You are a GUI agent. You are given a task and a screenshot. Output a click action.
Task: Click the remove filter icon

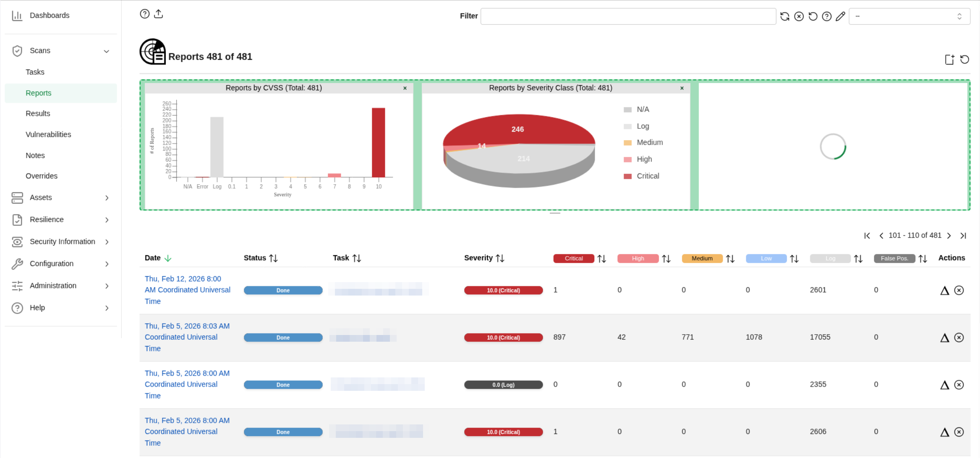[799, 16]
